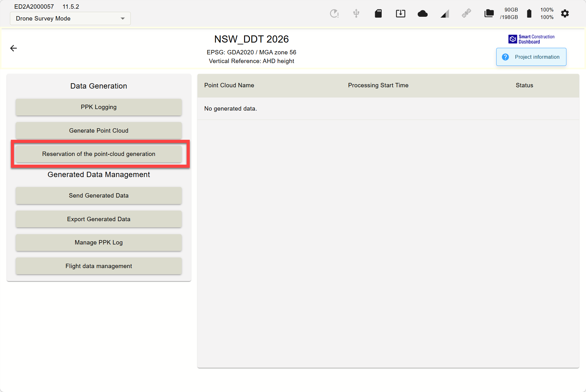Click the download to device icon

(400, 13)
